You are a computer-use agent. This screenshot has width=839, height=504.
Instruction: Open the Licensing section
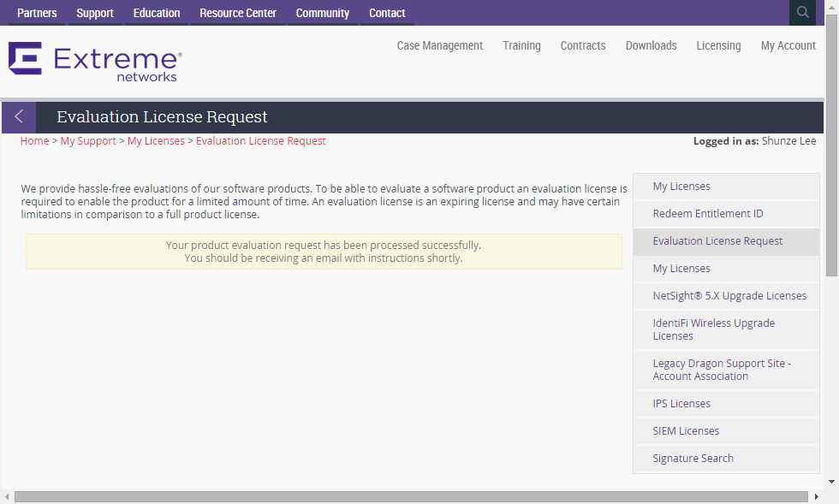point(718,45)
